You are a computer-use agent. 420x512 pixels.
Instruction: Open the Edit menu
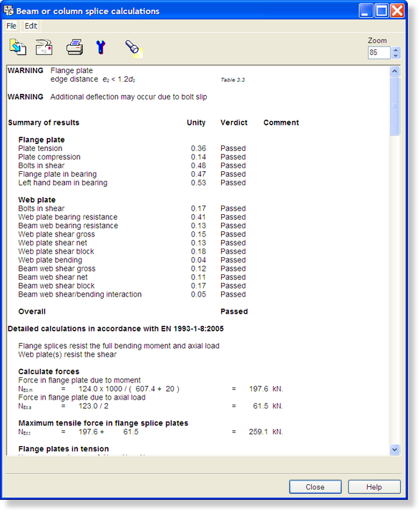[x=31, y=26]
